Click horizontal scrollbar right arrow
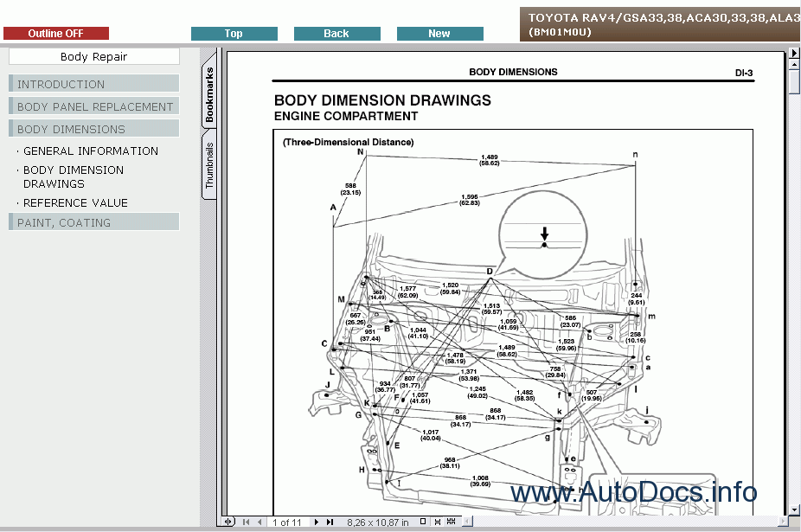 pos(783,522)
